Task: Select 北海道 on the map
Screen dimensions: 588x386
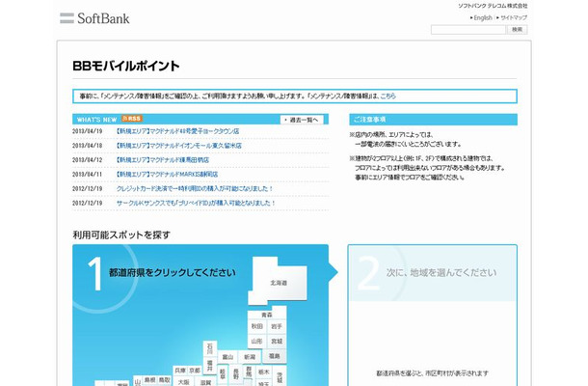Action: point(279,283)
